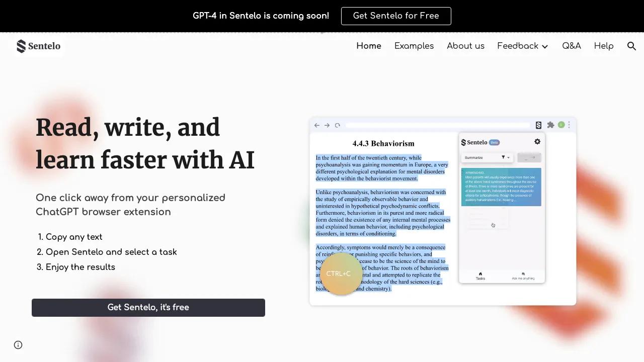Image resolution: width=644 pixels, height=362 pixels.
Task: Click the 'Enjoy the results' list item
Action: 80,267
